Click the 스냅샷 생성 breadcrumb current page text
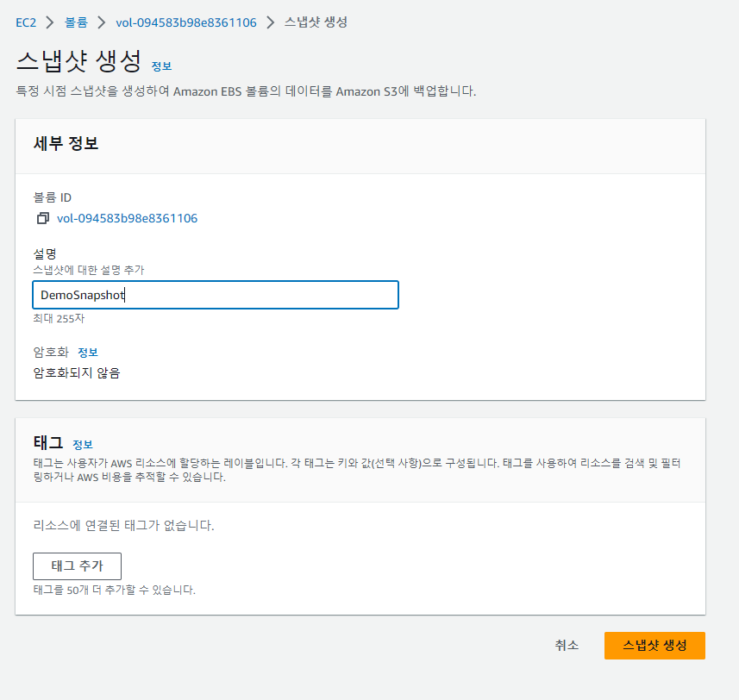This screenshot has width=739, height=700. pos(316,22)
